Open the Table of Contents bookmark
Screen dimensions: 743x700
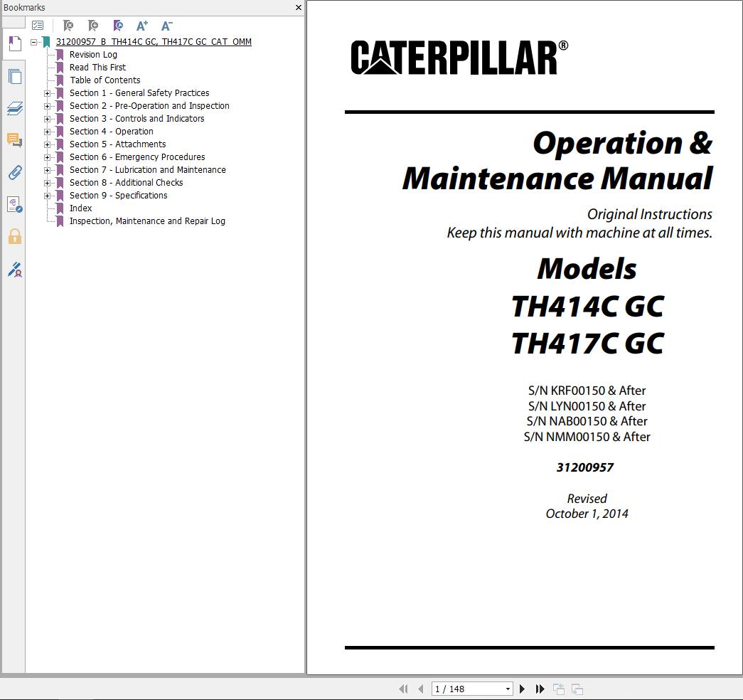click(105, 80)
